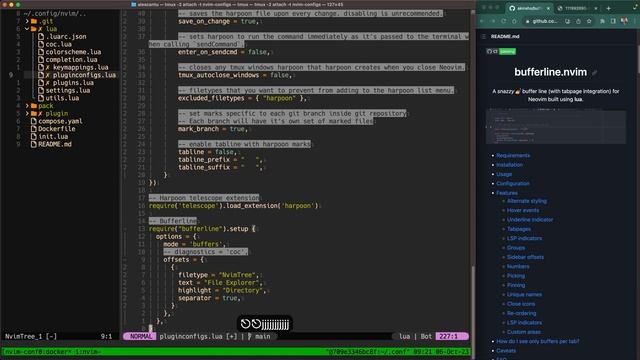Image resolution: width=640 pixels, height=360 pixels.
Task: Select settings.lua file name
Action: coord(68,90)
